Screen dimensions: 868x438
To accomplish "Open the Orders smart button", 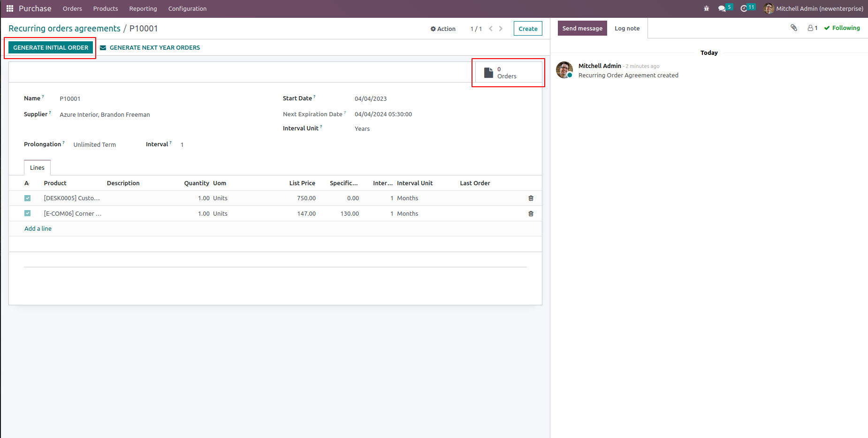I will tap(507, 73).
